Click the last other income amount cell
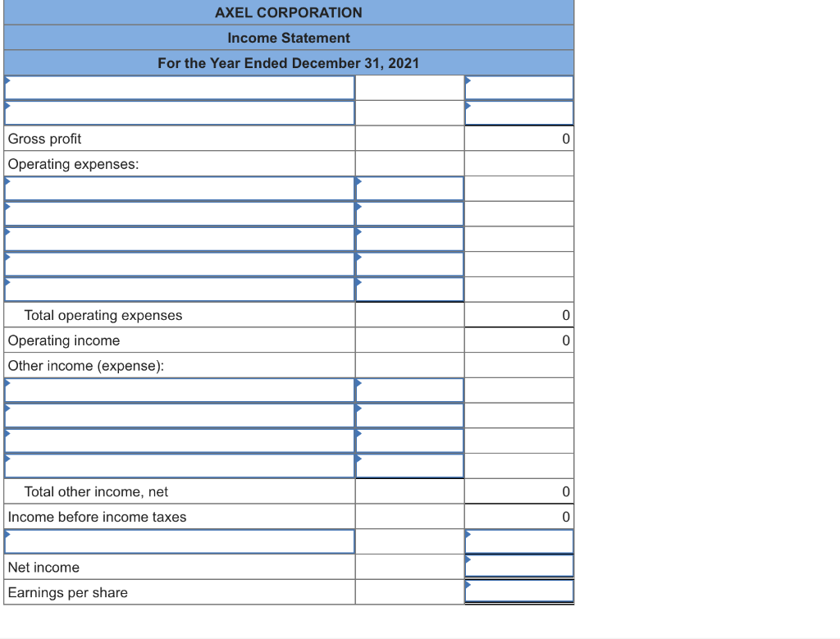 (409, 465)
